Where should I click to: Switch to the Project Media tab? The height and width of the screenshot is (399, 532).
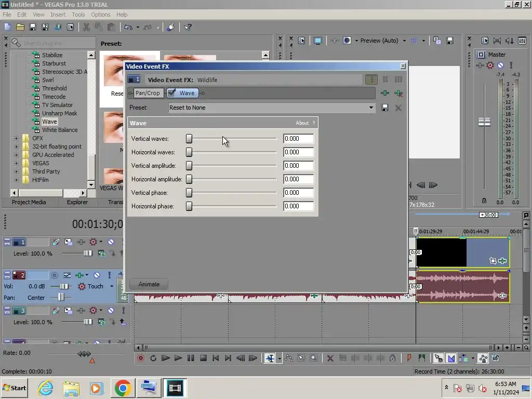coord(29,202)
